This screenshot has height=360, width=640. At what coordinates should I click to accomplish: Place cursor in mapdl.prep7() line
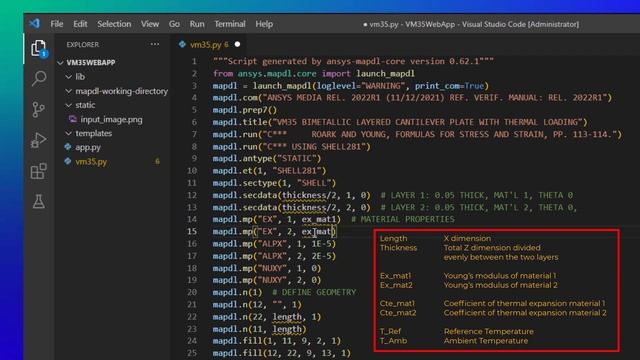244,110
